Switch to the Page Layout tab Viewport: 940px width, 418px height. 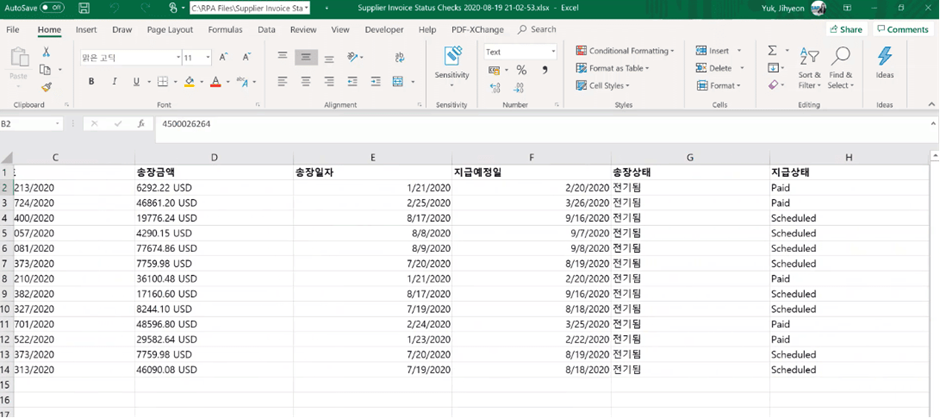pos(170,29)
